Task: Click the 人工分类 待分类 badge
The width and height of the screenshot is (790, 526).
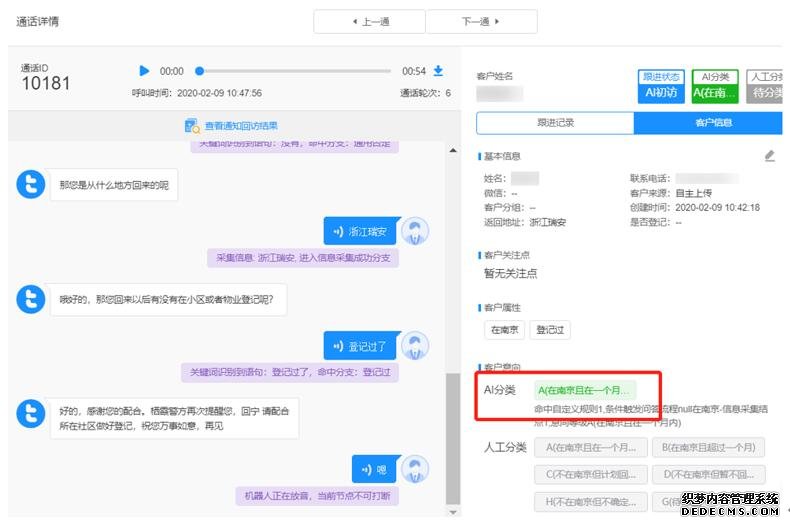Action: [764, 87]
